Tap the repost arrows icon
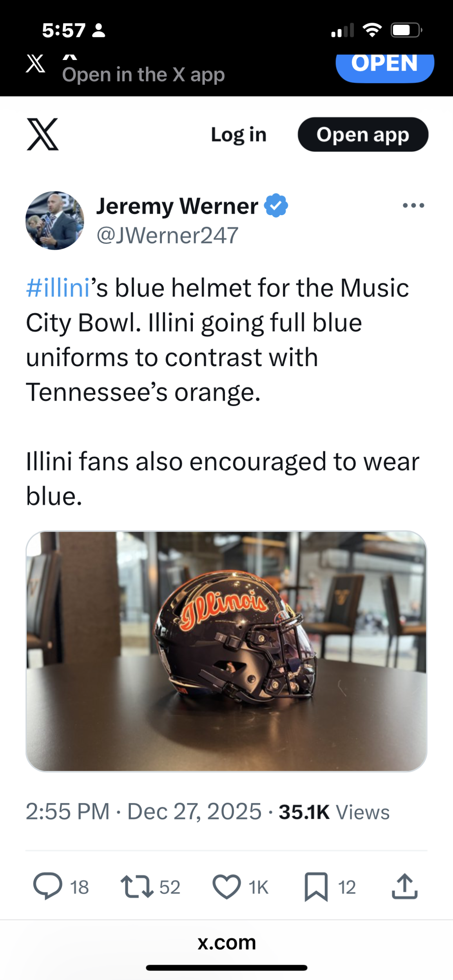 [137, 886]
